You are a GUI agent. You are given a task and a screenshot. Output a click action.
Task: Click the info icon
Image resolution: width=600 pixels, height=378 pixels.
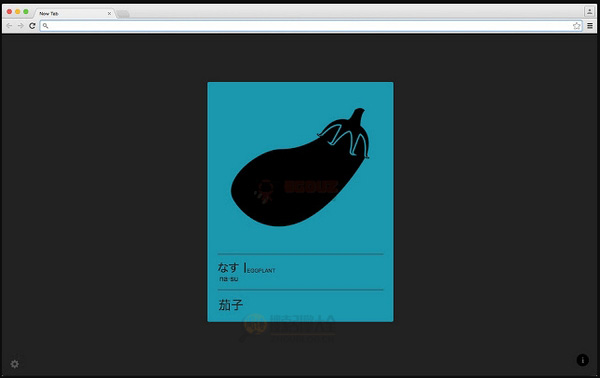click(582, 360)
